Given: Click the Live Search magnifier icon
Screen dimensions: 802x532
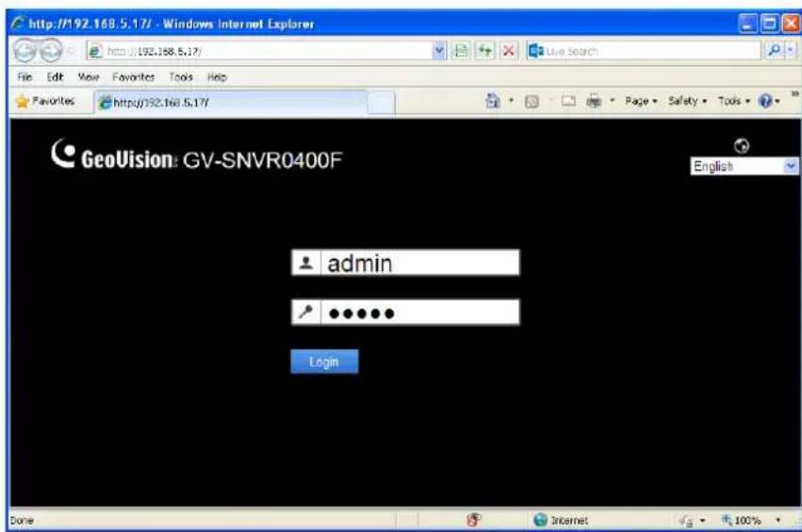Looking at the screenshot, I should (x=774, y=51).
